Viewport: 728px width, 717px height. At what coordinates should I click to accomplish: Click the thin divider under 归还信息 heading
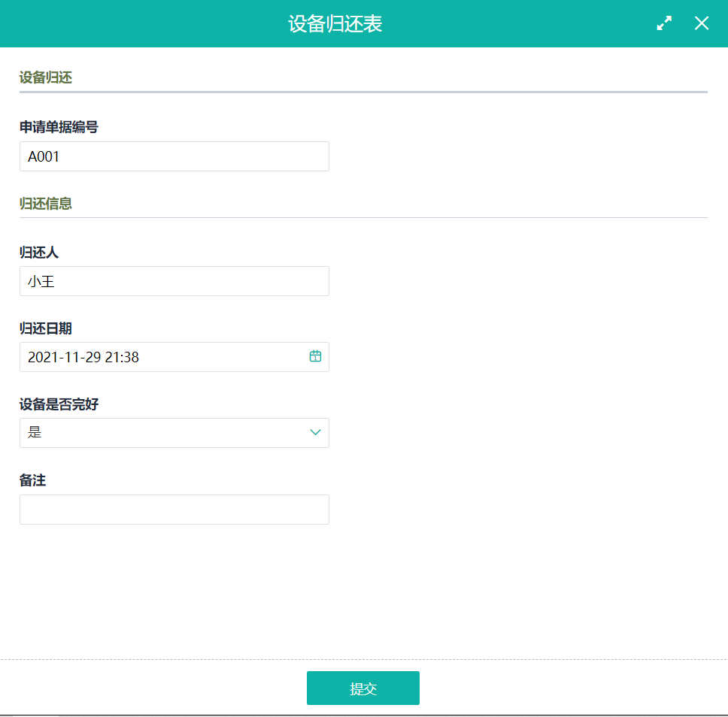pos(363,217)
